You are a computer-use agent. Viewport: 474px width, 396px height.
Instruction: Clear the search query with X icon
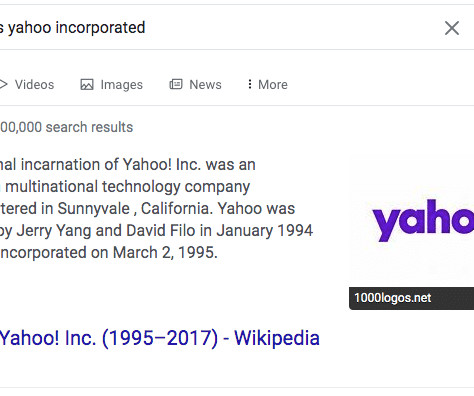pyautogui.click(x=452, y=28)
